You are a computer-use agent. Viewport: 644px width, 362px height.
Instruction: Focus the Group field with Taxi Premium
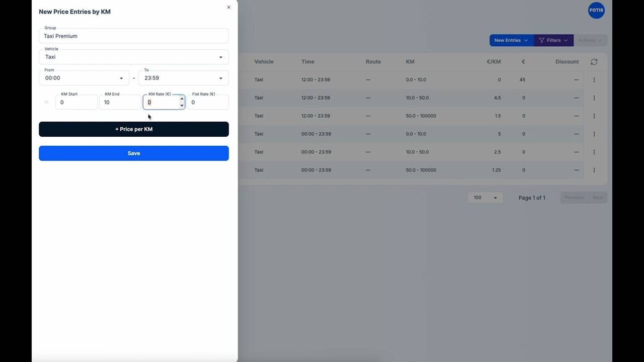[x=134, y=36]
